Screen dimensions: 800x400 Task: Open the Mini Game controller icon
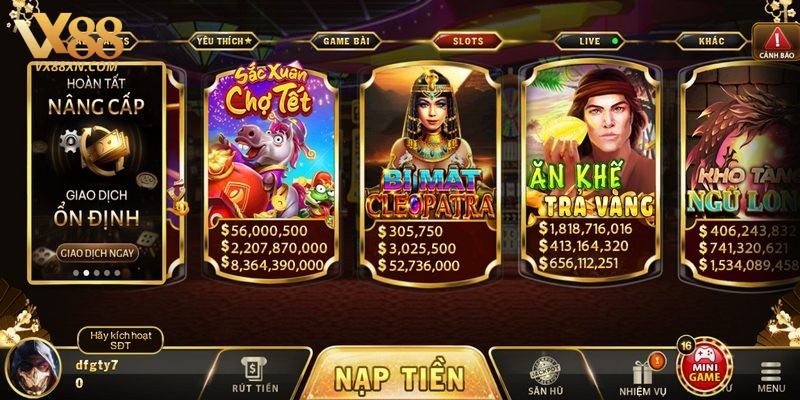(705, 366)
